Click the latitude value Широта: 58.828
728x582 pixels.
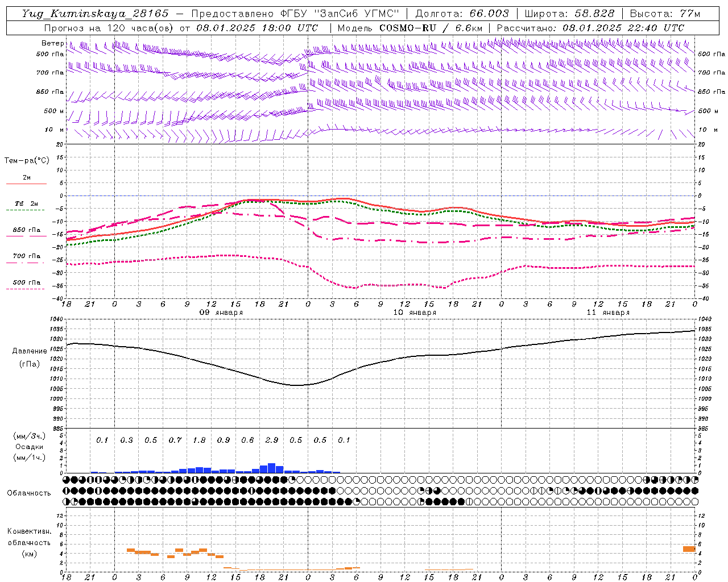[569, 14]
